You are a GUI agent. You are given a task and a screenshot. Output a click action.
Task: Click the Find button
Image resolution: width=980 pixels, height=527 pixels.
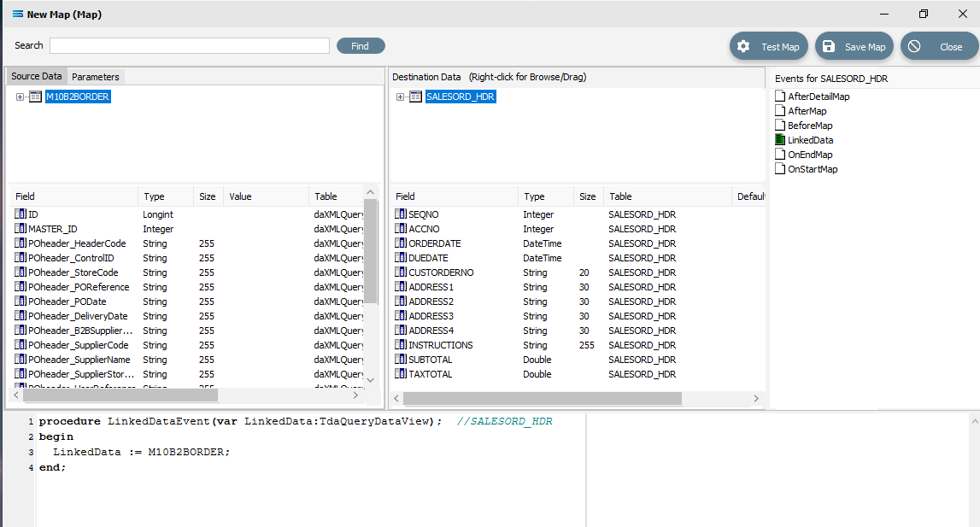coord(361,45)
